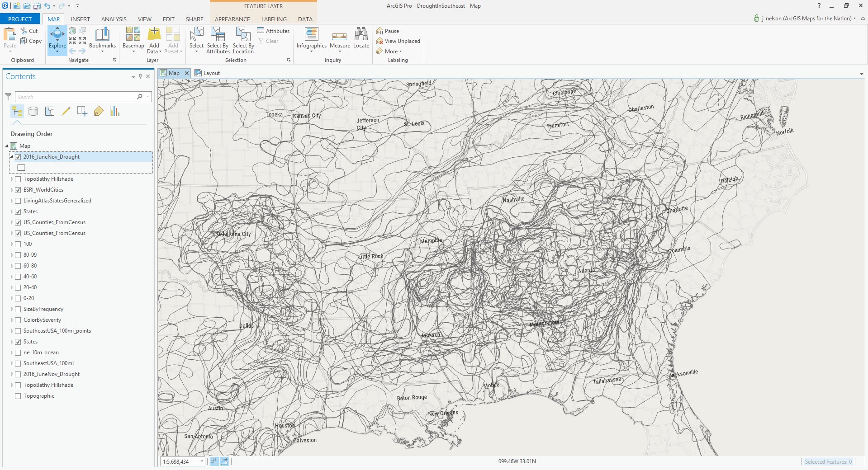Open the LABELING ribbon tab
The width and height of the screenshot is (868, 470).
(274, 19)
